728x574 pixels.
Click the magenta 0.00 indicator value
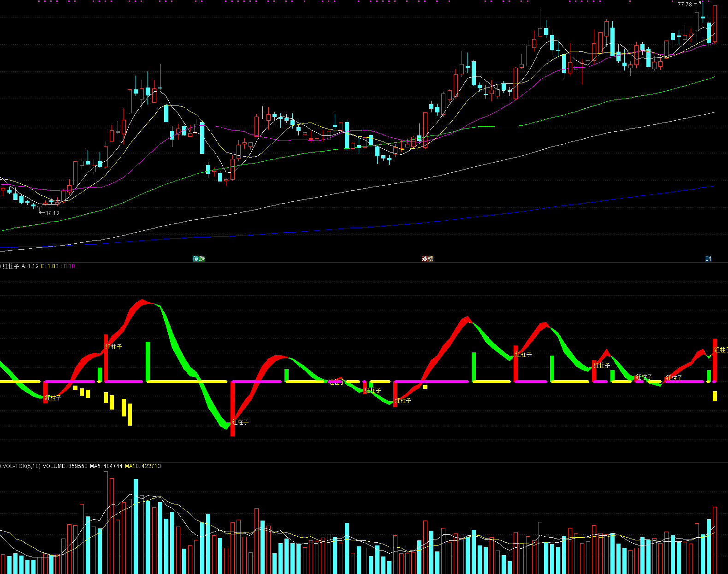click(x=69, y=266)
